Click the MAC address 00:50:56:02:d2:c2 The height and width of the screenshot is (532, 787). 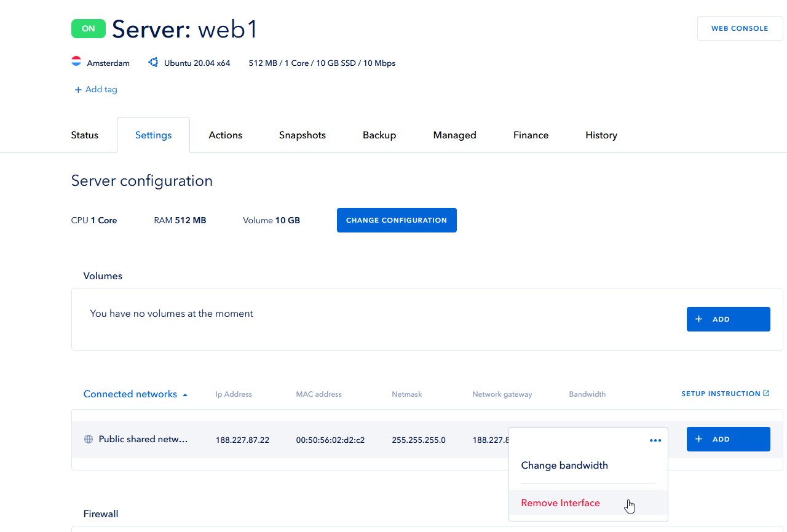click(330, 440)
